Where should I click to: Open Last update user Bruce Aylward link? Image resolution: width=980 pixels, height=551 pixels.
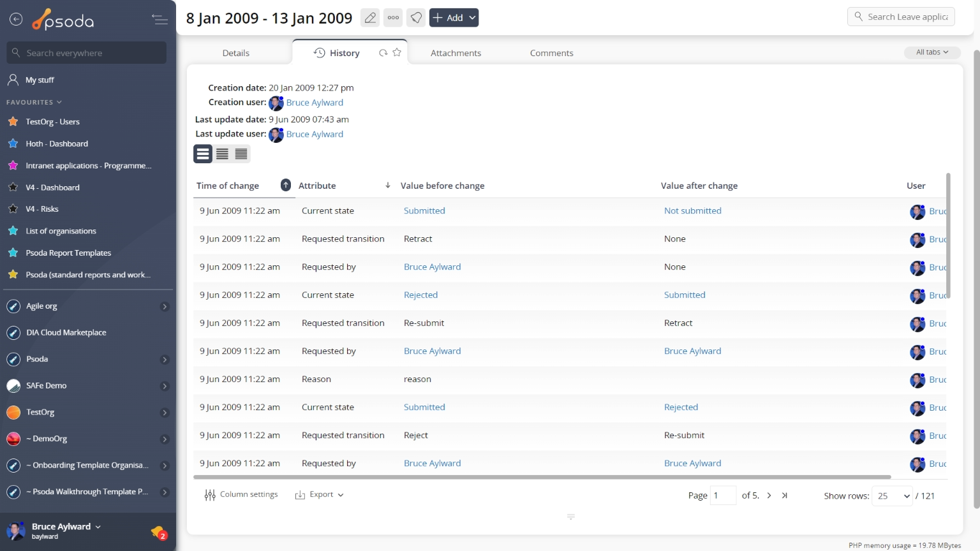pos(315,135)
